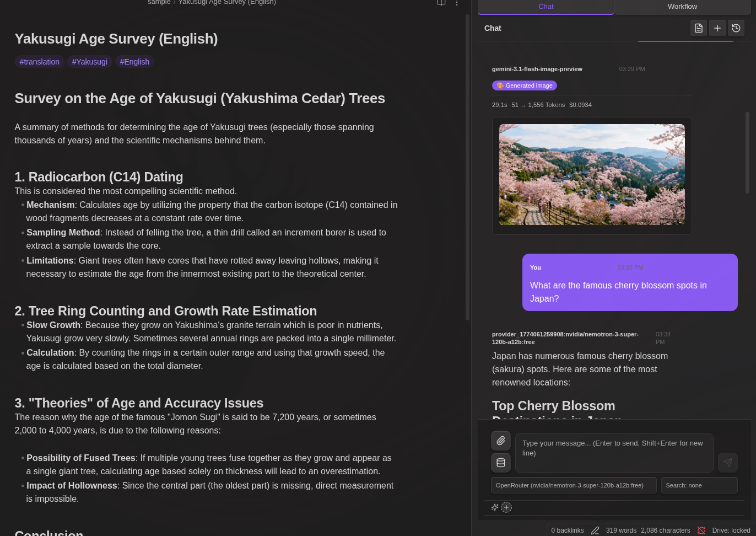This screenshot has width=756, height=536.
Task: Start a new chat with the plus icon
Action: [717, 28]
